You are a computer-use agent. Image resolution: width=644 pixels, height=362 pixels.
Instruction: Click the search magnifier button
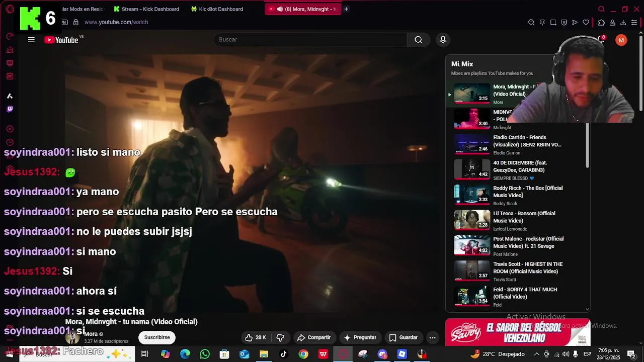point(419,40)
